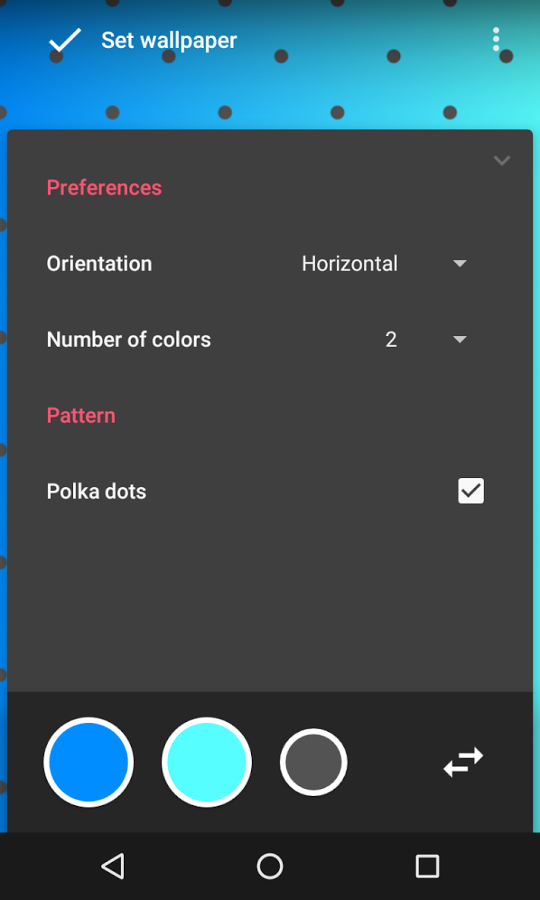The width and height of the screenshot is (540, 900).
Task: Collapse the preferences panel using the chevron
Action: (502, 160)
